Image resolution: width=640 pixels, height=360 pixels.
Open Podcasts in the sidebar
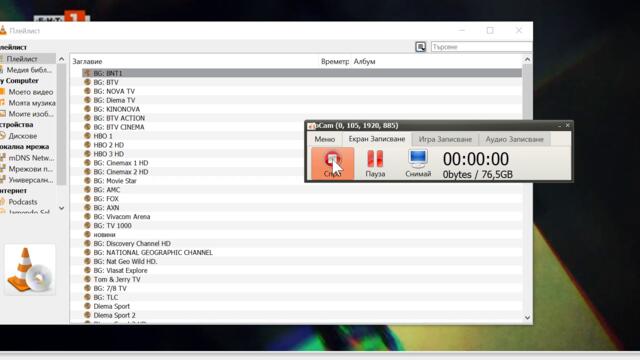pyautogui.click(x=28, y=202)
